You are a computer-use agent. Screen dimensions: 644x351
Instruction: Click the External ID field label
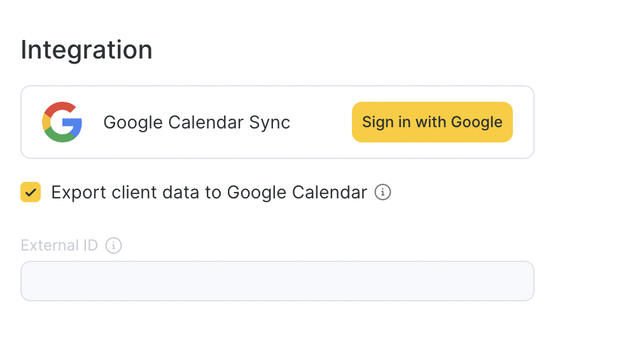click(x=59, y=245)
